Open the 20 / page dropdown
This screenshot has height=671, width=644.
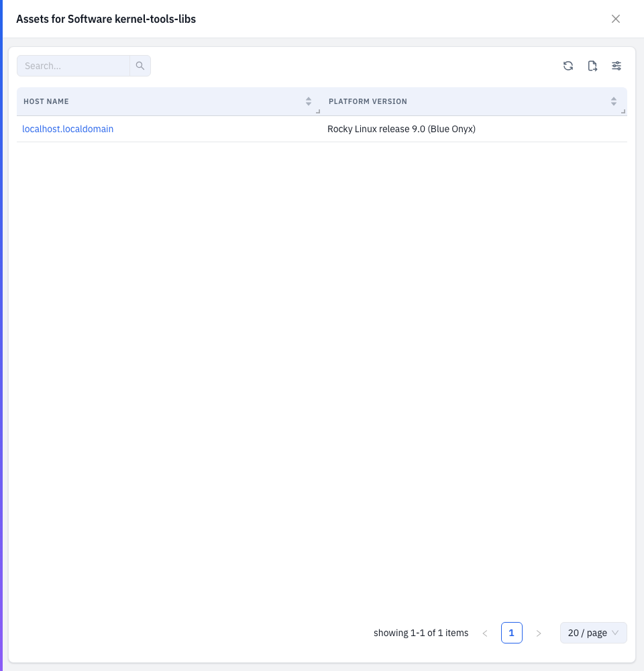[593, 633]
